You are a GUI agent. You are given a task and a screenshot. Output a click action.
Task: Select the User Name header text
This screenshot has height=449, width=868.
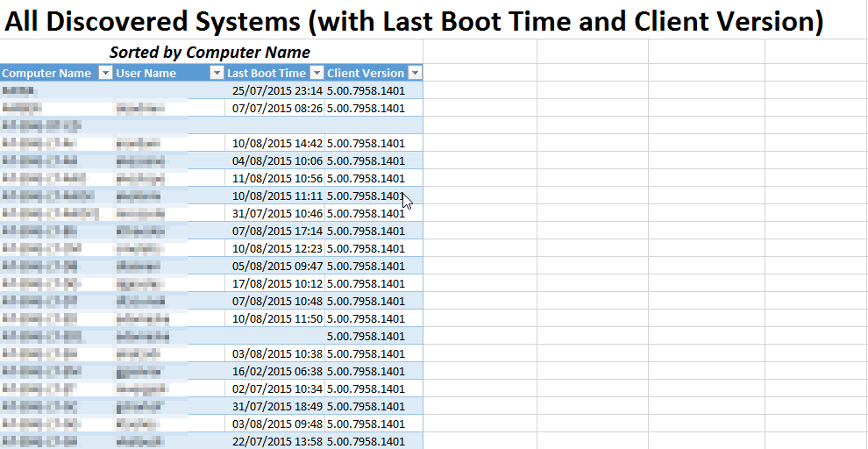(x=146, y=74)
